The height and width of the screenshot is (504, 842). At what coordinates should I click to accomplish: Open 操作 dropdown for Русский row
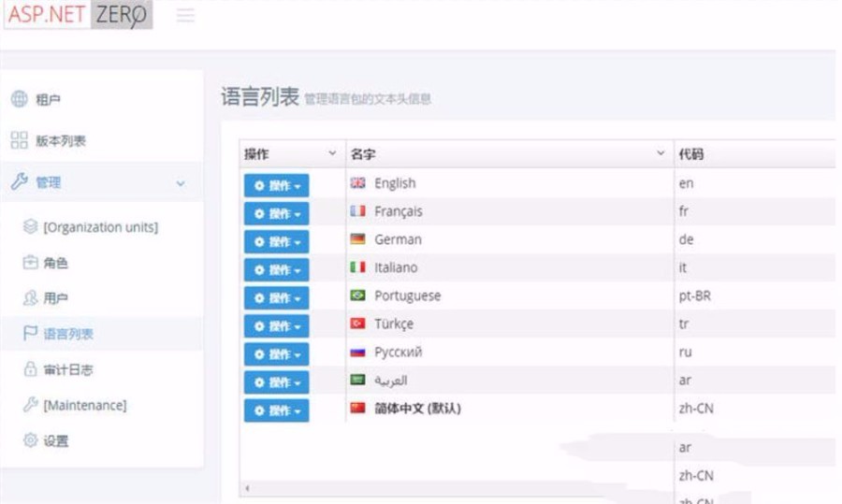coord(277,354)
